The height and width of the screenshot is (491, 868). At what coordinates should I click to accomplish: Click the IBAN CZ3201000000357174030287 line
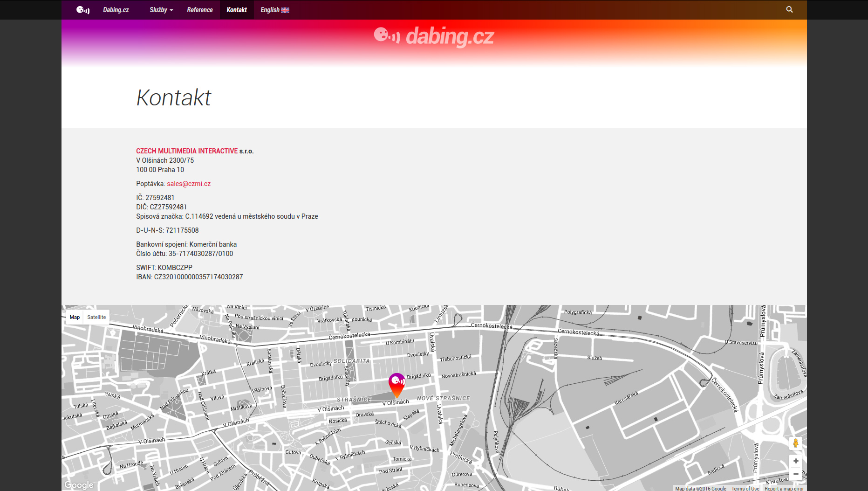point(190,277)
